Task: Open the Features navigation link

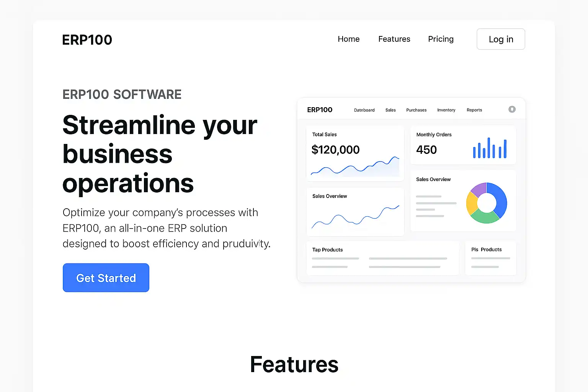Action: click(x=394, y=39)
